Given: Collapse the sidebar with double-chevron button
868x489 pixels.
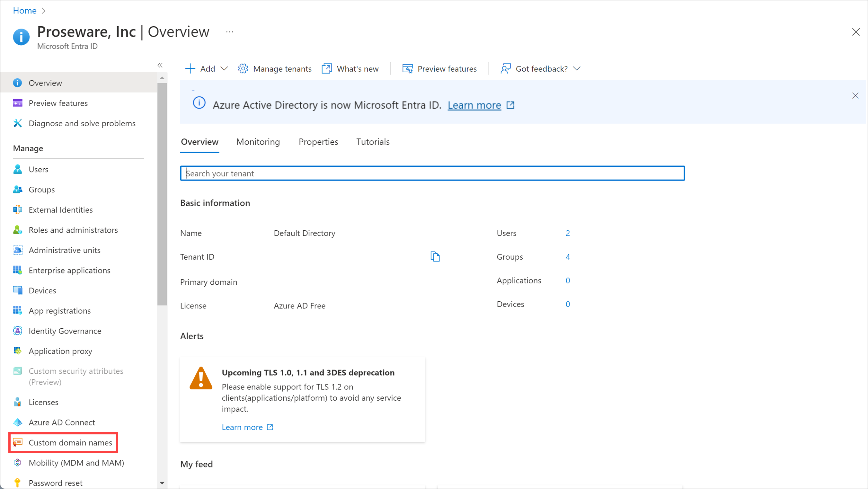Looking at the screenshot, I should pyautogui.click(x=160, y=65).
